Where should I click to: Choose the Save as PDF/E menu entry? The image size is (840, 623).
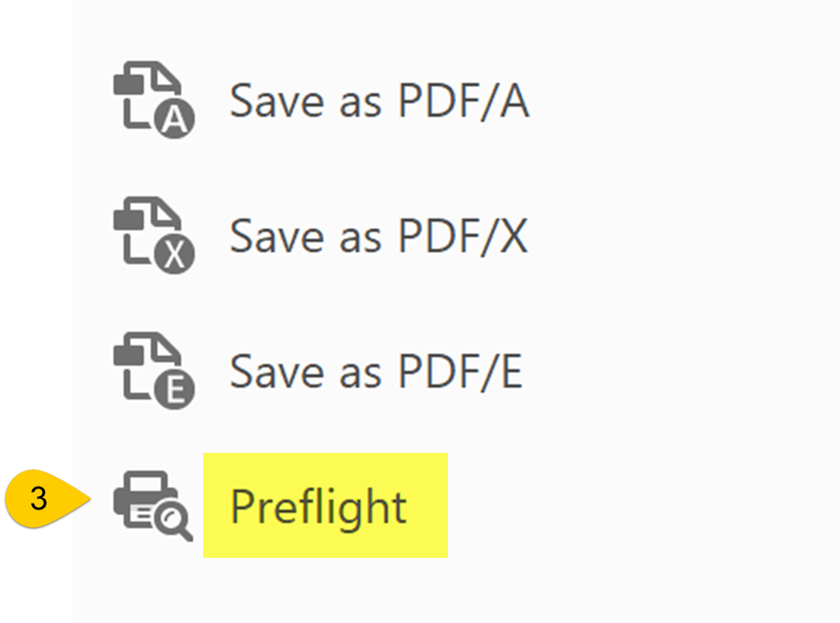click(x=377, y=371)
